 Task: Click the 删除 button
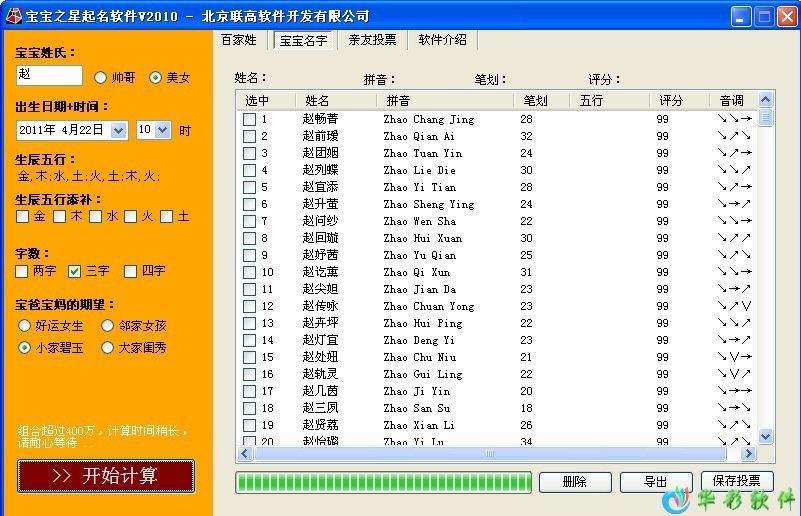(x=575, y=482)
